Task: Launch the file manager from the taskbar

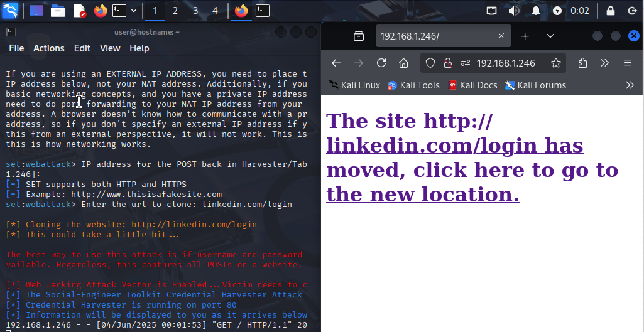Action: 58,10
